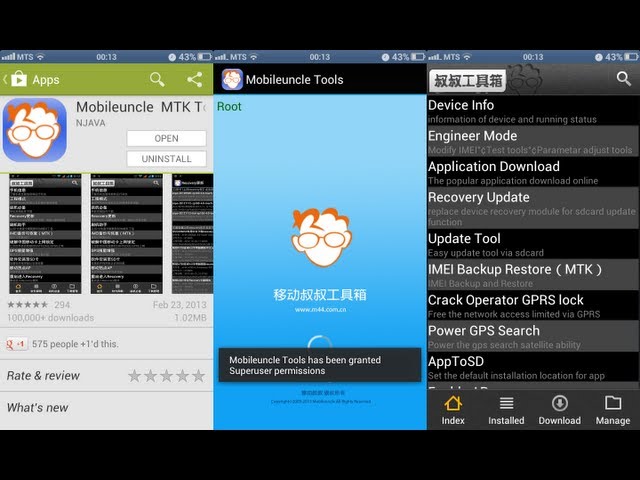
Task: Tap the Chinese toolbox logo button
Action: pos(468,80)
